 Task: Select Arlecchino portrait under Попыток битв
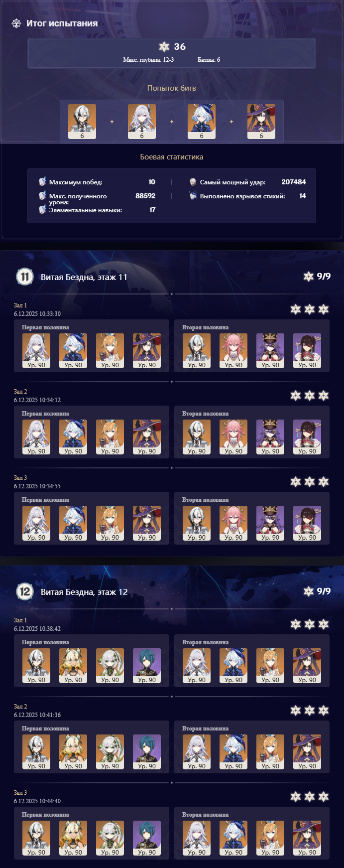82,122
